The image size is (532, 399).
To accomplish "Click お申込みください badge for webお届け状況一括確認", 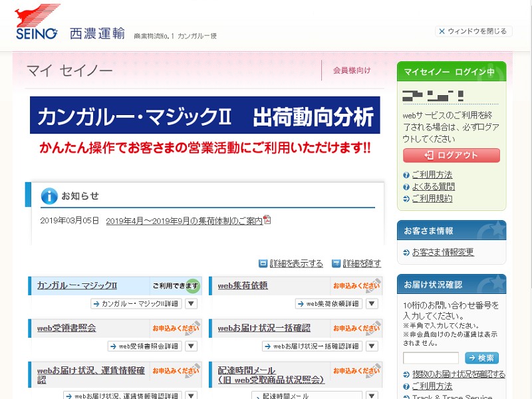I will [x=356, y=328].
